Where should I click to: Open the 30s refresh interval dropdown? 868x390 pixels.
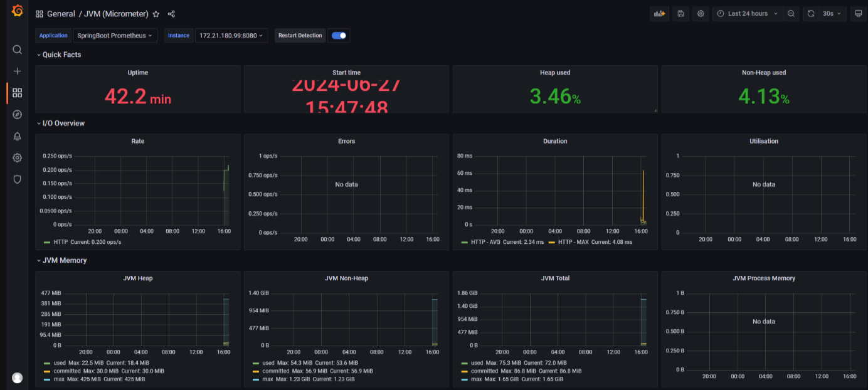832,14
